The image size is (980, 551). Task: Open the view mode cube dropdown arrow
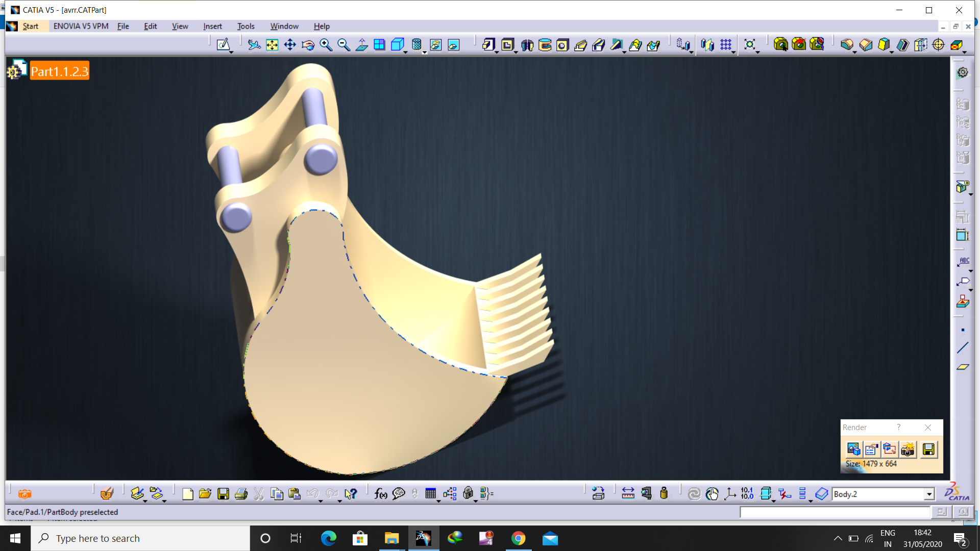406,52
